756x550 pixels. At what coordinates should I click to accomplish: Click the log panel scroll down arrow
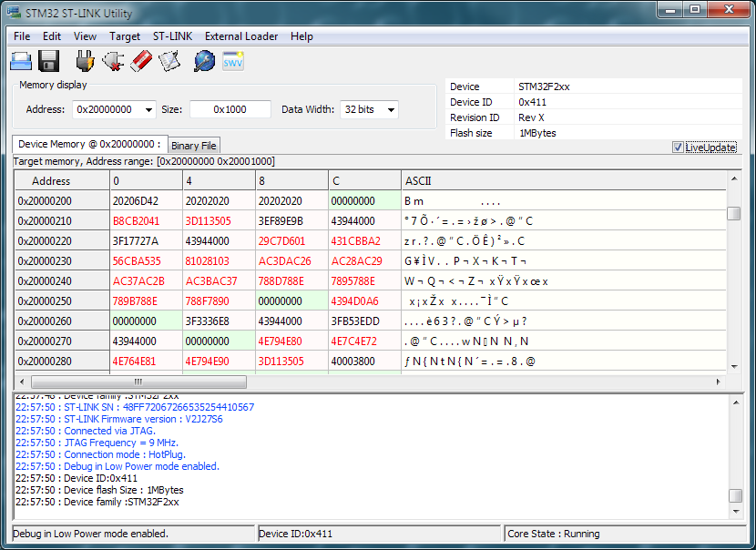point(736,512)
